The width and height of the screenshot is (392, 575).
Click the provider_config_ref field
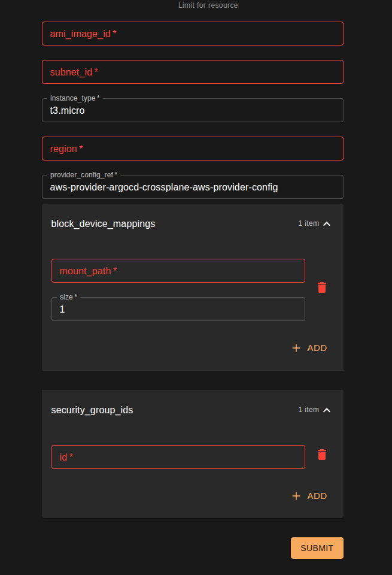tap(192, 187)
